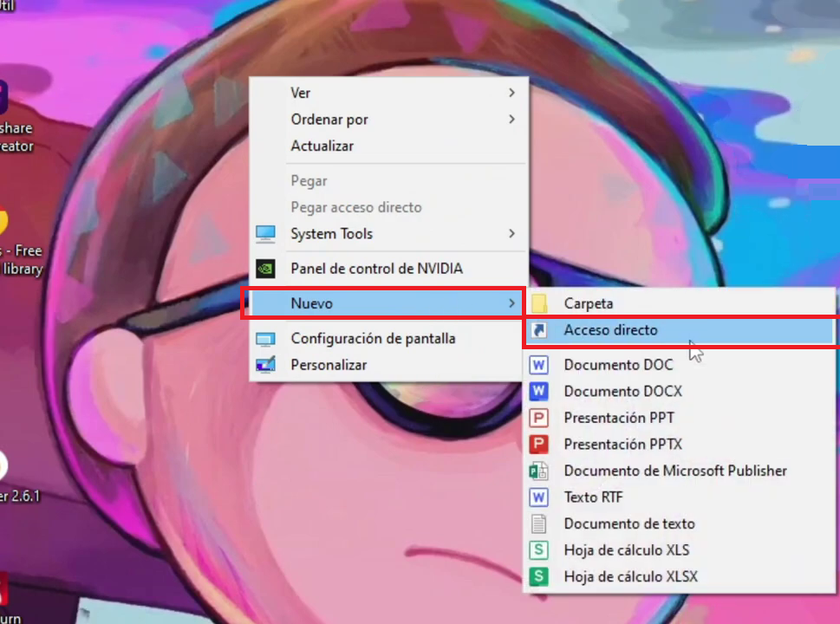Open the Ver submenu entry

(389, 93)
